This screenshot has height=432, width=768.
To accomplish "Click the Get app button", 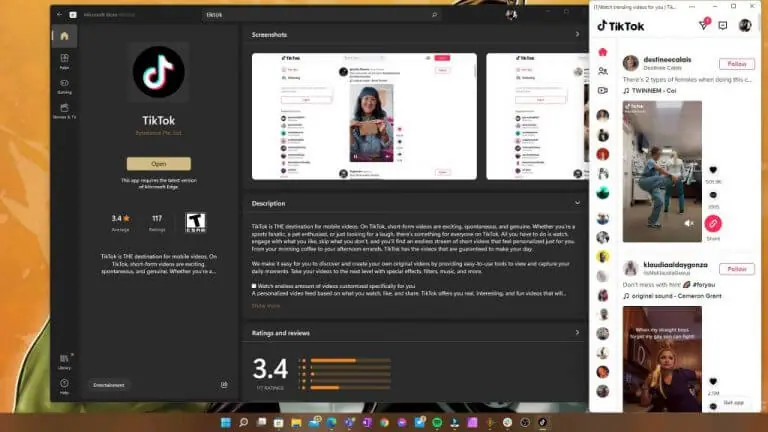I will (x=733, y=403).
